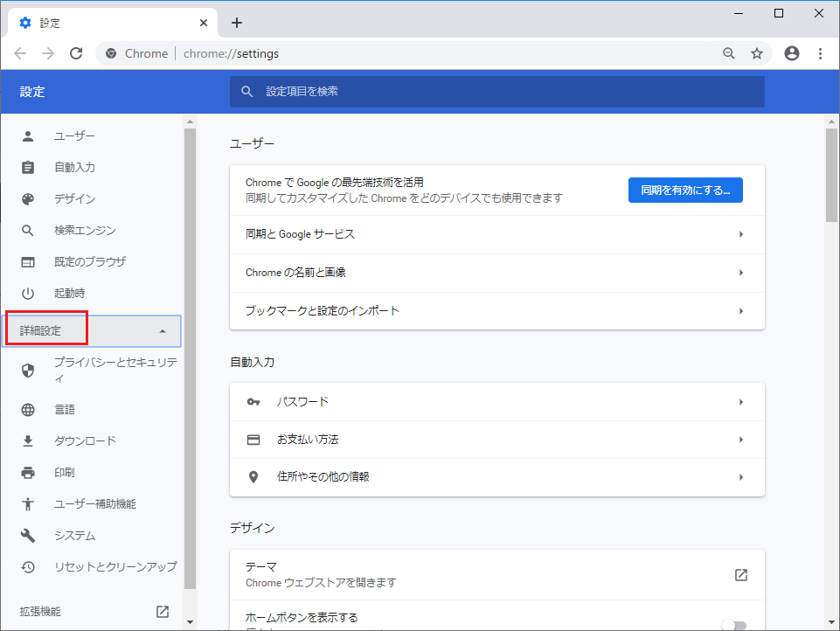Select 起動時 in sidebar menu
This screenshot has width=840, height=631.
coord(69,294)
